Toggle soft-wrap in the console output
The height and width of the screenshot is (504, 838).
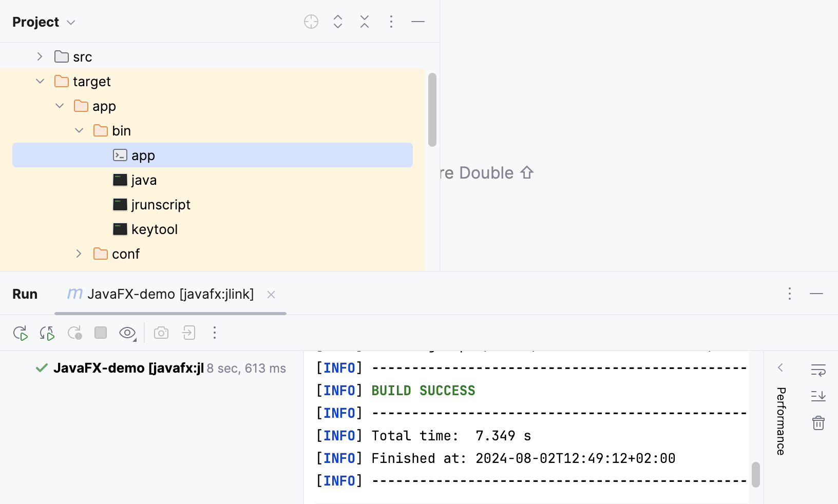[818, 370]
